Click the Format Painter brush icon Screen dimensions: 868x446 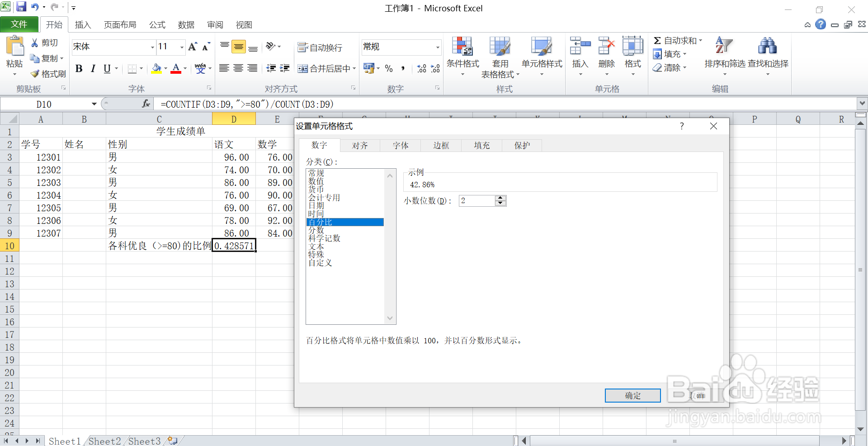pos(35,74)
